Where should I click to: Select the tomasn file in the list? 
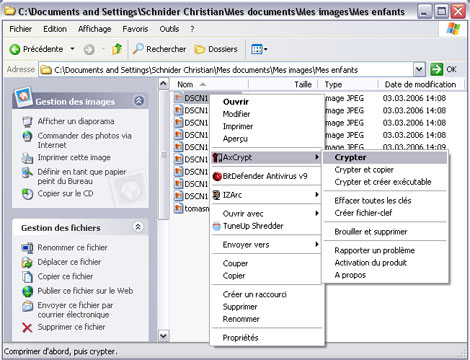tap(192, 209)
